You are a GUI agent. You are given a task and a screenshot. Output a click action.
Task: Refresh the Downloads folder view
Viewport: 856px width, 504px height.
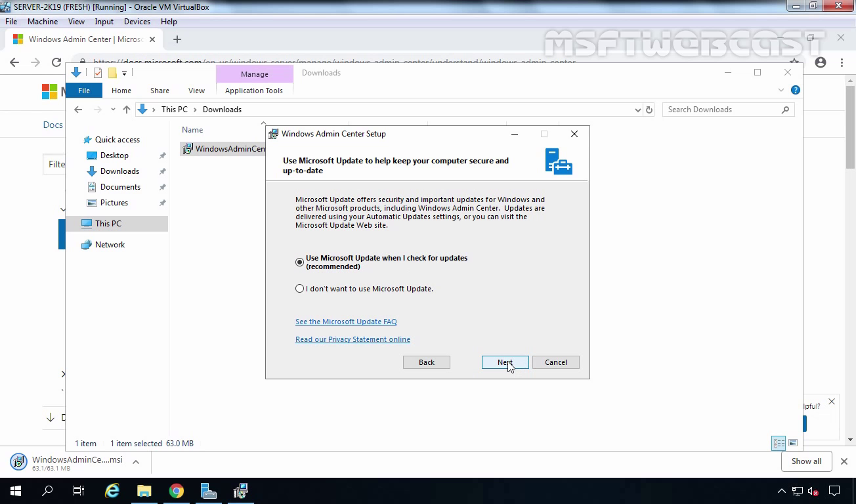[649, 110]
